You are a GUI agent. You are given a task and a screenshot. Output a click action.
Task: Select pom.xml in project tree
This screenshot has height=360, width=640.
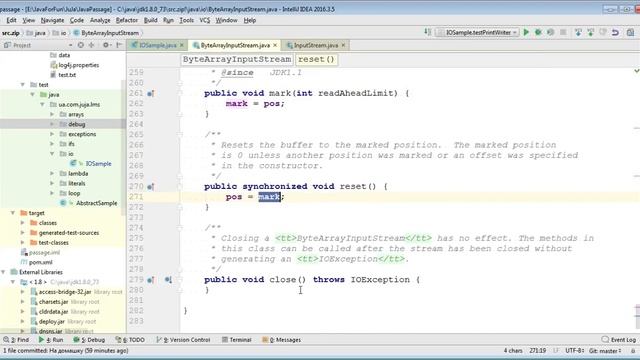40,262
